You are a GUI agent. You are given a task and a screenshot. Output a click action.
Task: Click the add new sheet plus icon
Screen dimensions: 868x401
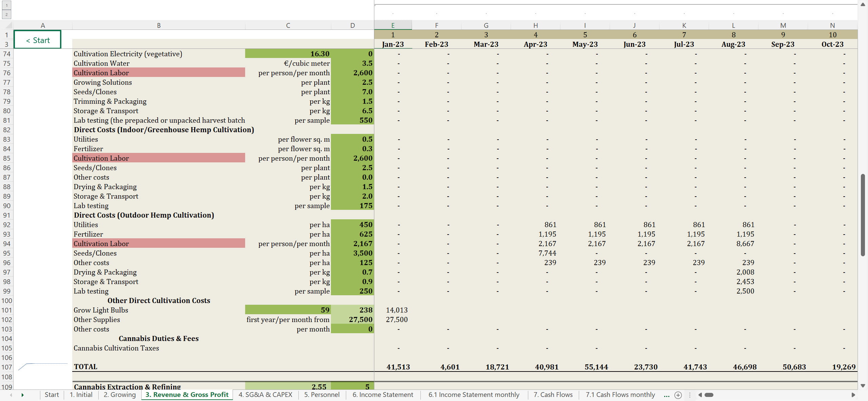pyautogui.click(x=678, y=395)
